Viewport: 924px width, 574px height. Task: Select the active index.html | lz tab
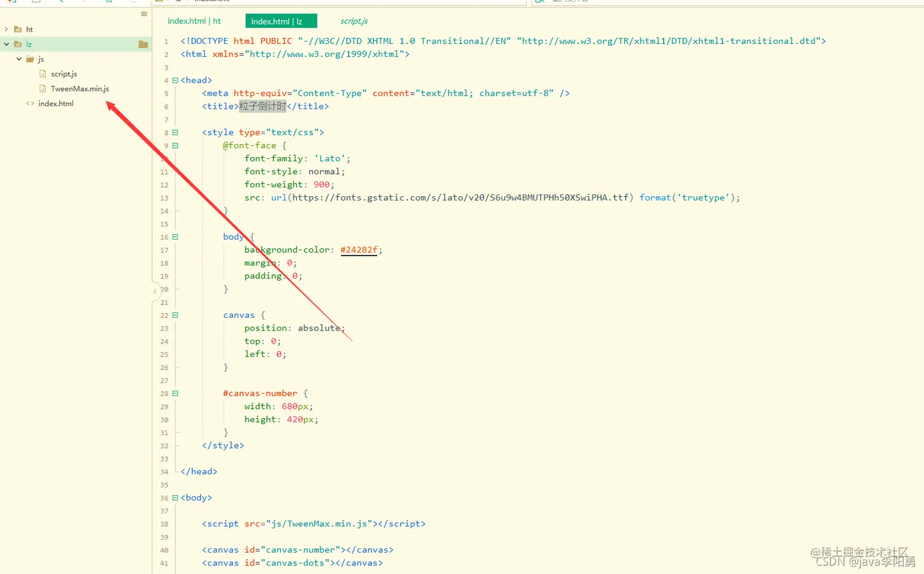pyautogui.click(x=280, y=21)
